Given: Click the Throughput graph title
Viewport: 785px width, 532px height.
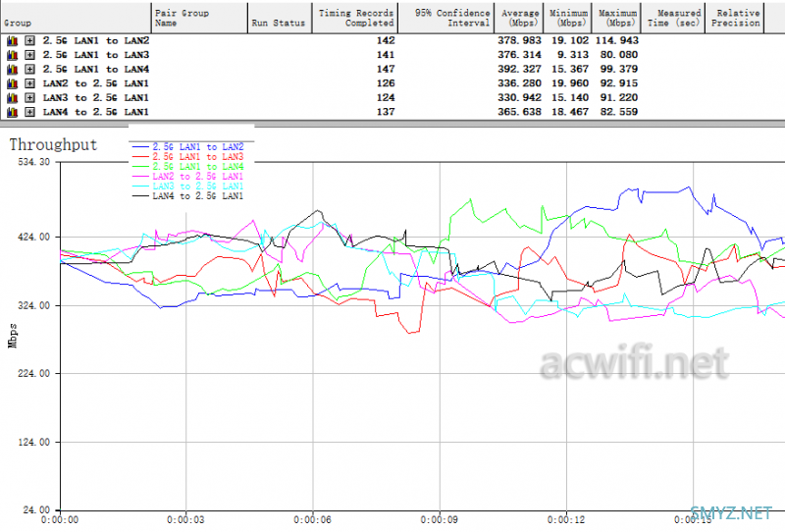Looking at the screenshot, I should [53, 144].
